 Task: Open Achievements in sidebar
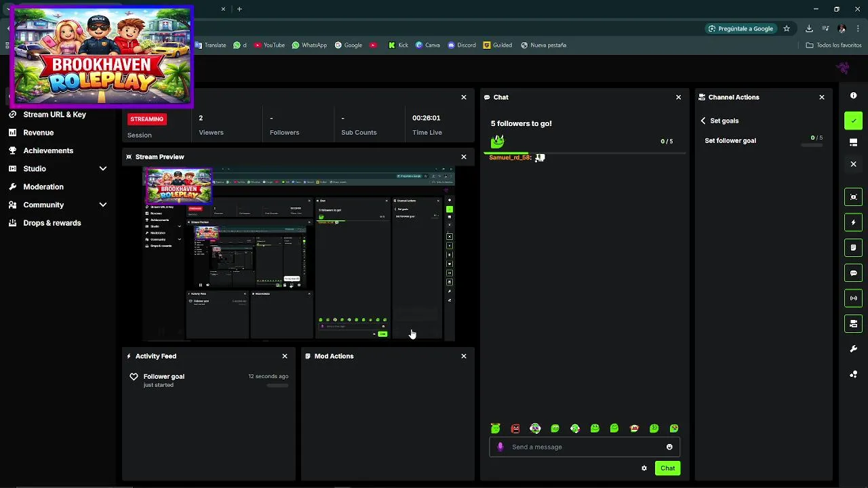click(48, 150)
